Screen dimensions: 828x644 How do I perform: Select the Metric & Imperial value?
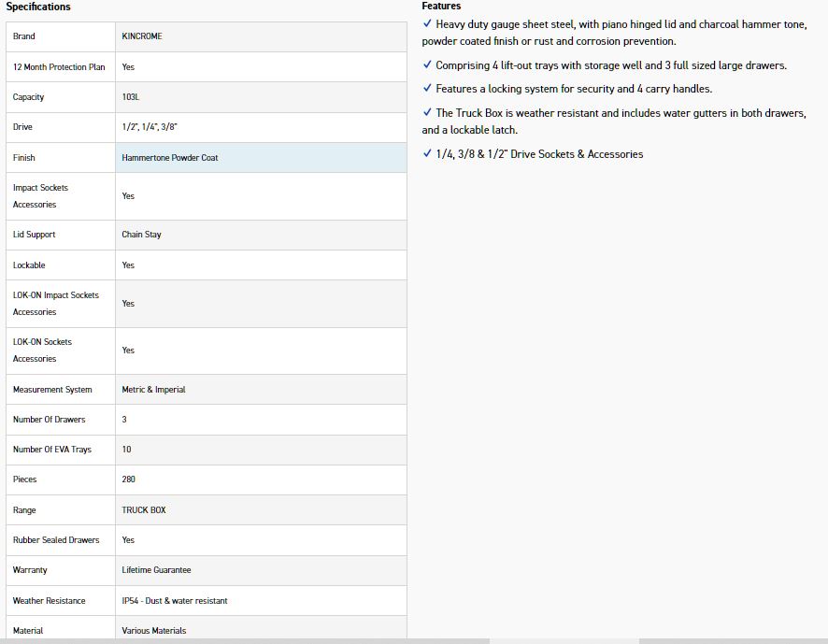pyautogui.click(x=153, y=390)
